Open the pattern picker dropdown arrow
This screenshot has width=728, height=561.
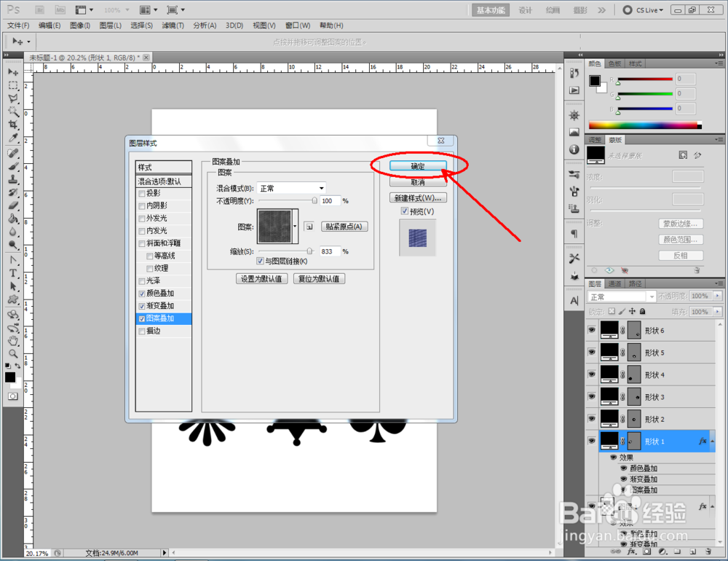pos(296,227)
